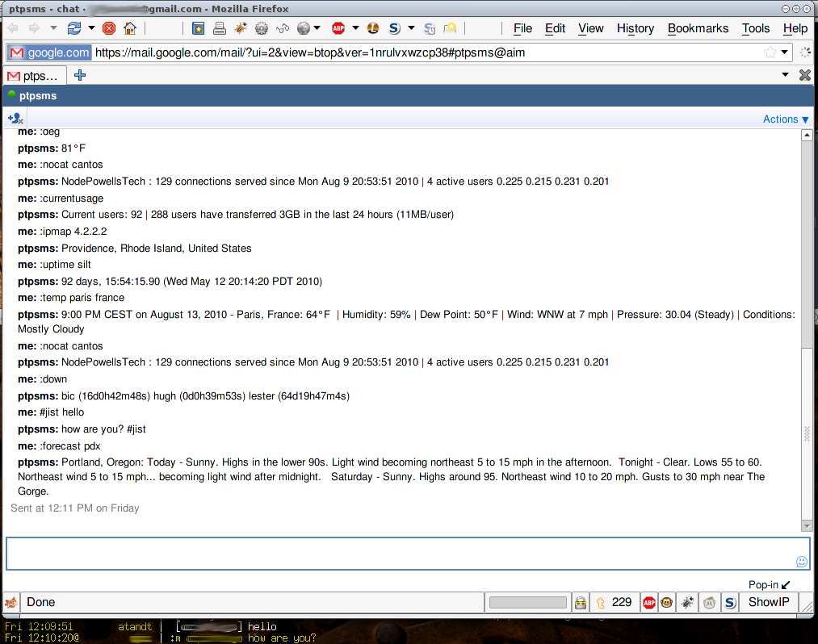Open the Tools menu

click(755, 28)
